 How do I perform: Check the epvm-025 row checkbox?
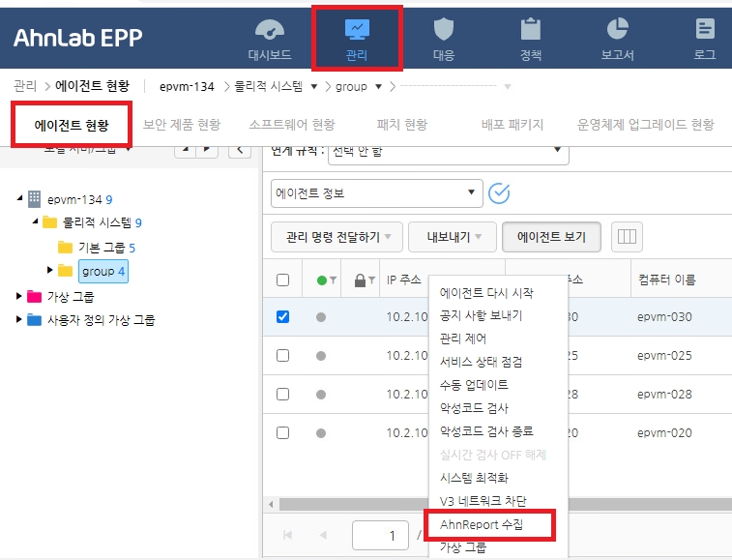tap(282, 355)
